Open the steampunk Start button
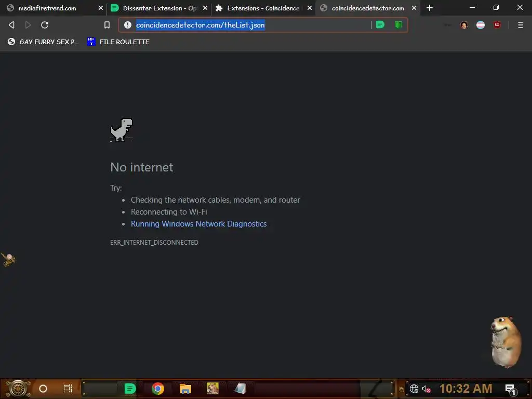The width and height of the screenshot is (532, 399). [x=18, y=389]
